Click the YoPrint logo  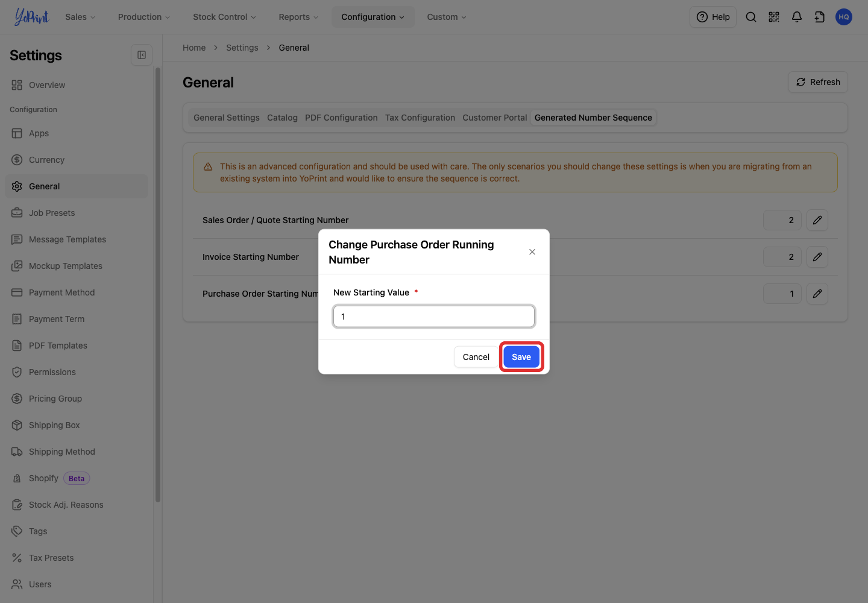click(31, 17)
